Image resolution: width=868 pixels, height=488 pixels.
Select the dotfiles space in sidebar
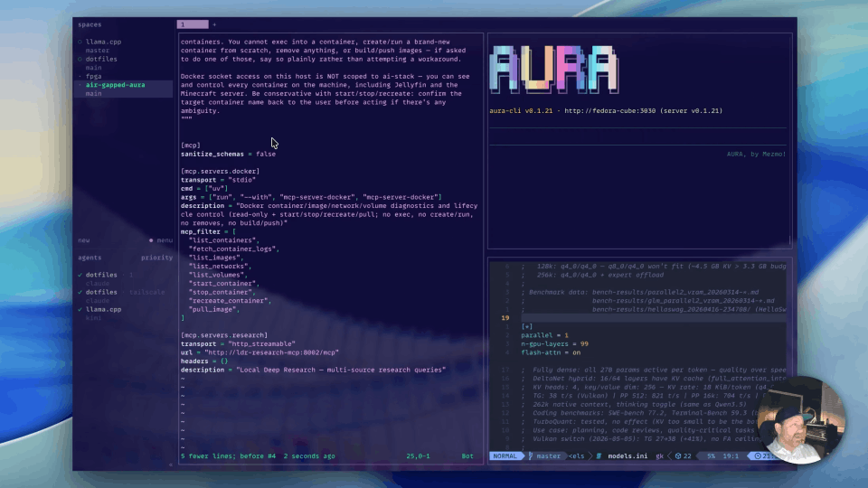101,59
